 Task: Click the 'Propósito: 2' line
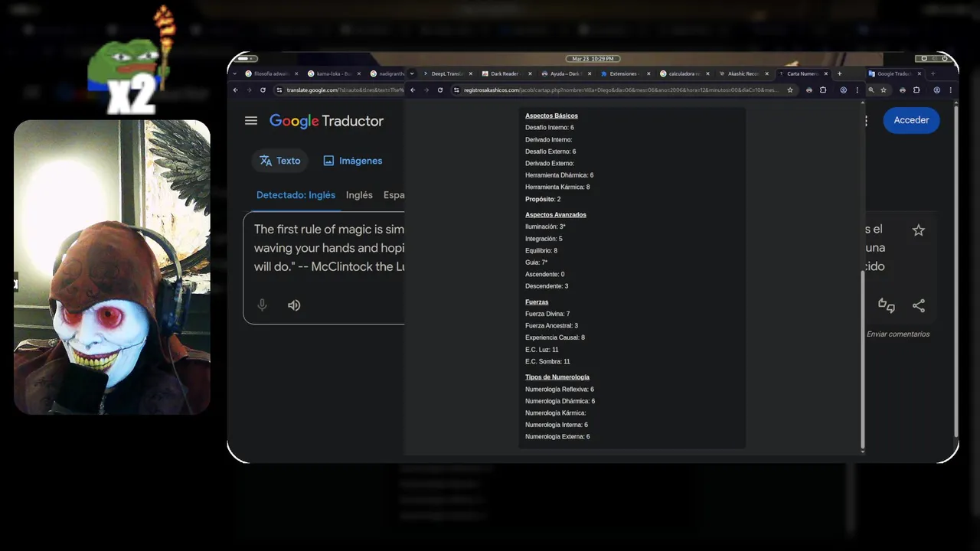(x=543, y=199)
